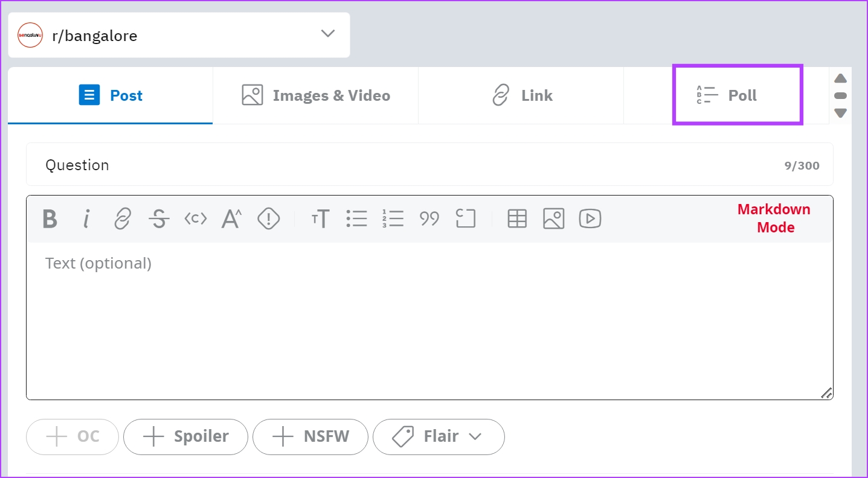Insert a hyperlink in the editor
This screenshot has height=478, width=868.
coord(123,218)
